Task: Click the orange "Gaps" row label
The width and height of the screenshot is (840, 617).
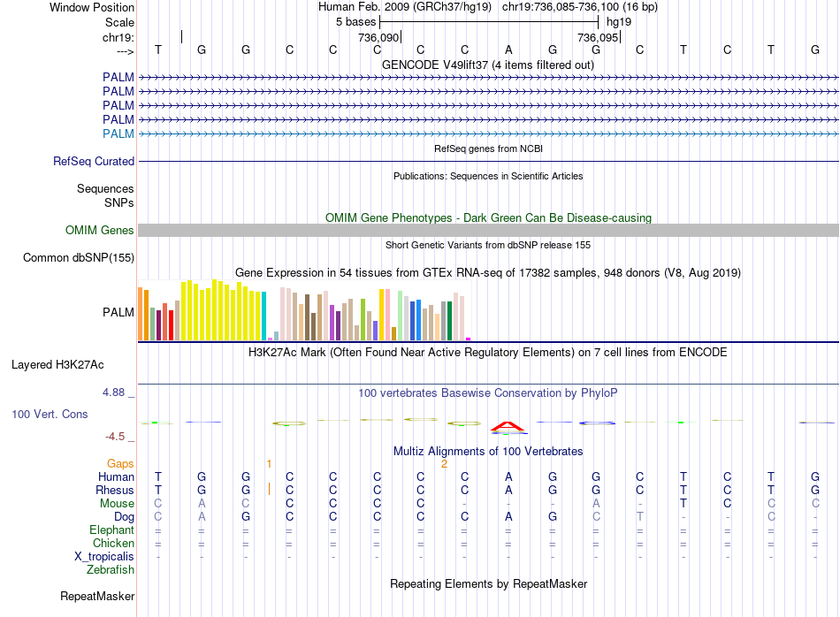Action: click(x=120, y=464)
